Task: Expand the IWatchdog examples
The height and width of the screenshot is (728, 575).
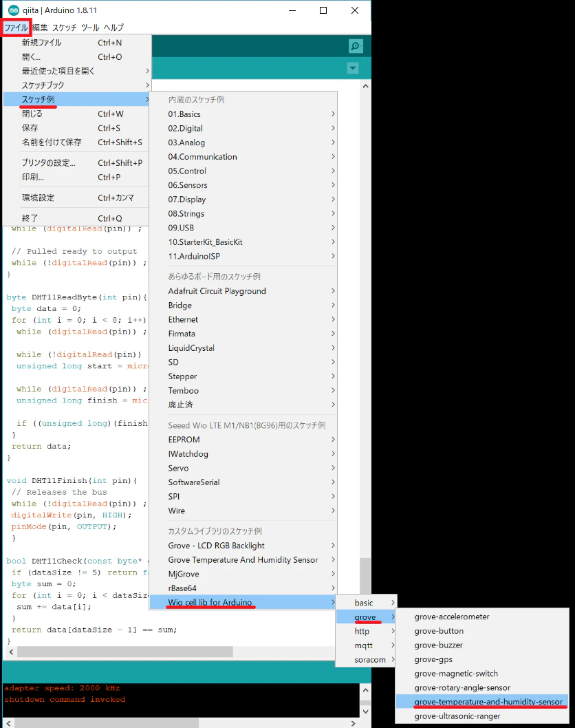Action: coord(243,454)
